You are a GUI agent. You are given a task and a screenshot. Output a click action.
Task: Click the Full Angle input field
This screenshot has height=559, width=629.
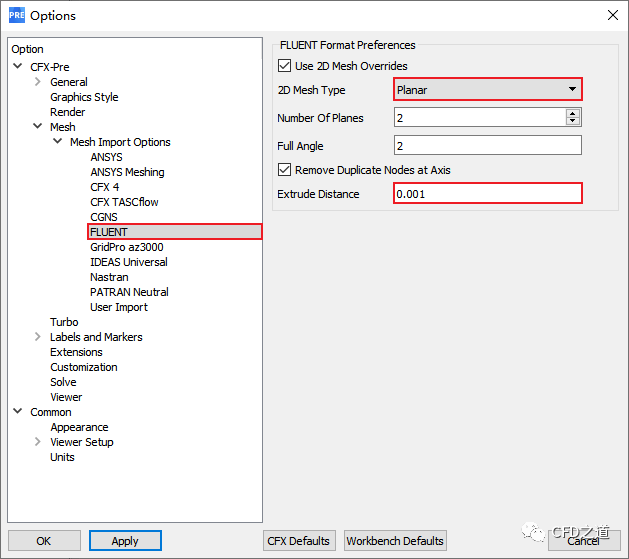click(487, 146)
